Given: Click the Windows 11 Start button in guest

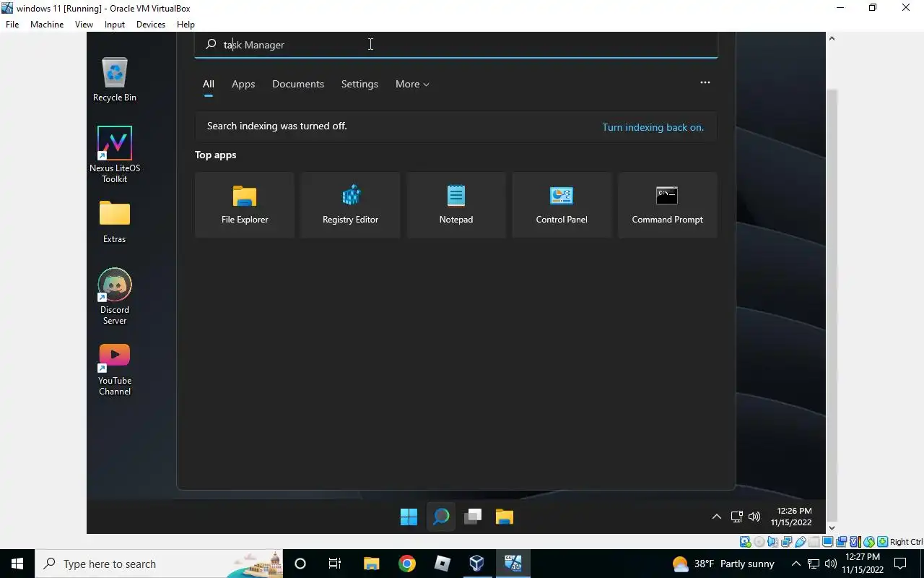Looking at the screenshot, I should point(409,517).
